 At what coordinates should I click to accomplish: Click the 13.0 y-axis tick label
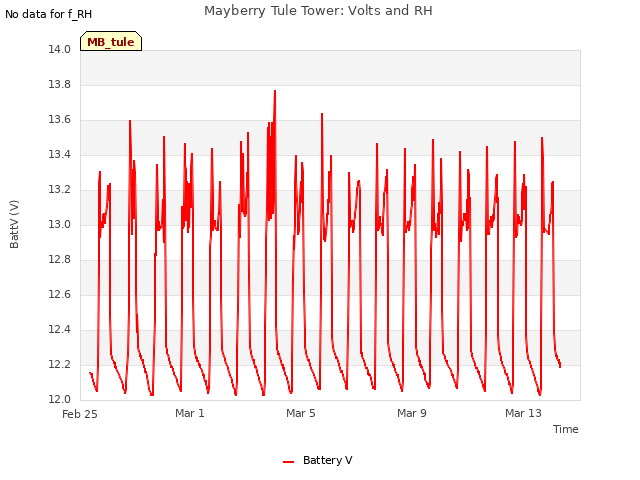[x=60, y=224]
